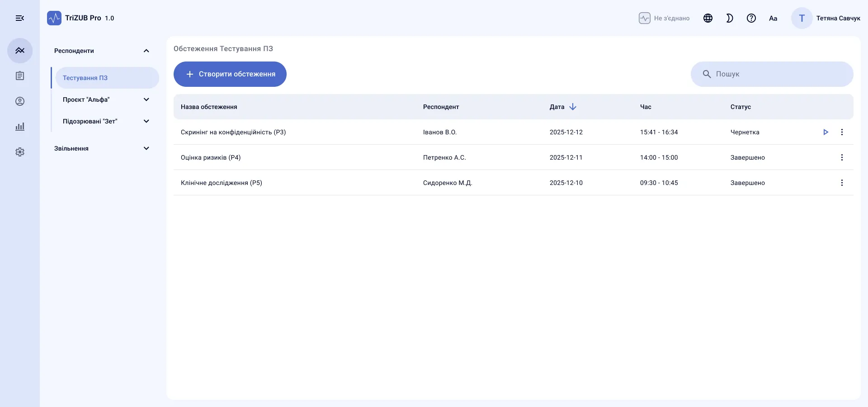This screenshot has width=868, height=407.
Task: Open the clipboard reports icon in rail
Action: click(20, 76)
